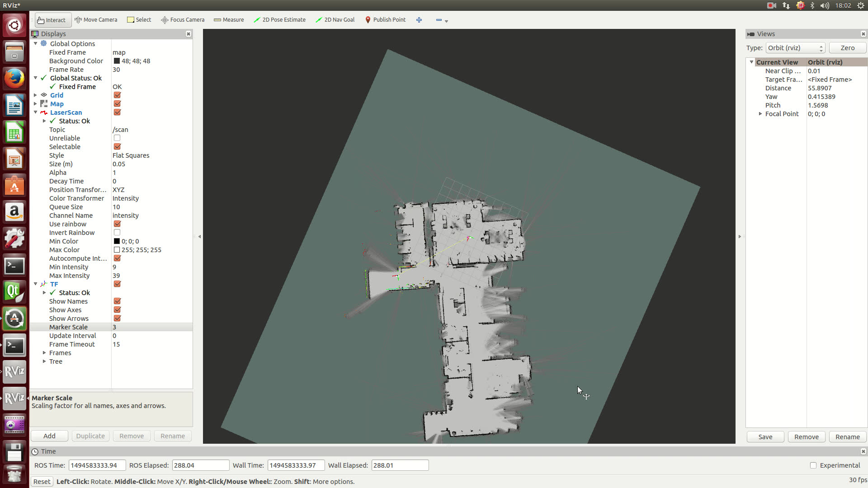Select the Publish Point tool
The image size is (868, 488).
tap(385, 20)
